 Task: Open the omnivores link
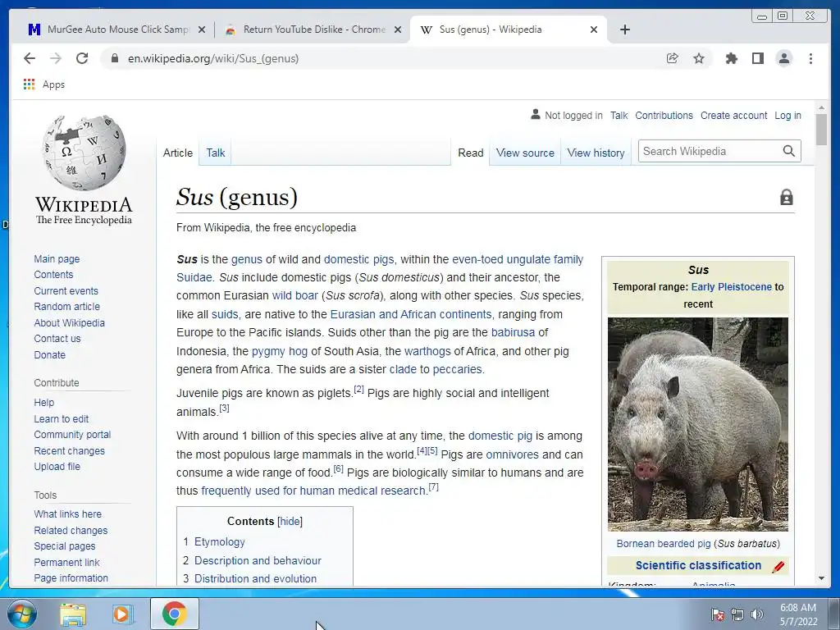[x=512, y=454]
